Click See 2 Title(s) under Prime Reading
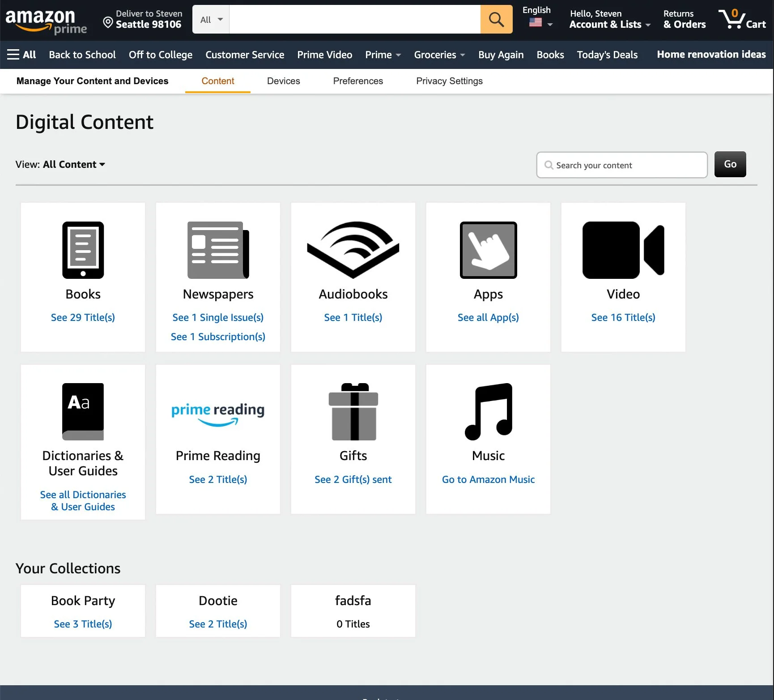The height and width of the screenshot is (700, 774). pyautogui.click(x=218, y=479)
